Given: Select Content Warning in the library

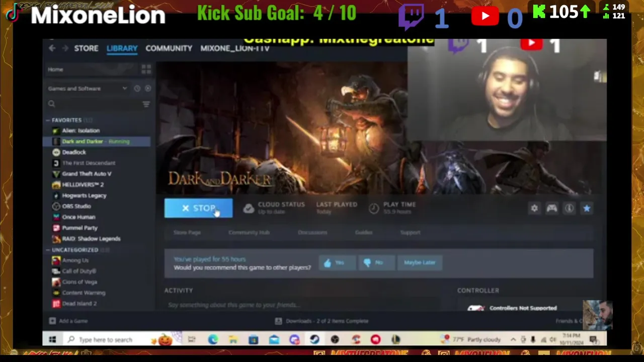Looking at the screenshot, I should point(84,293).
